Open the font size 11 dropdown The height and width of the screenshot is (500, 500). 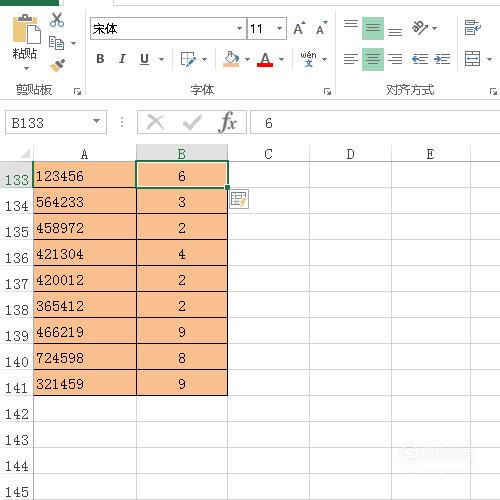(279, 29)
